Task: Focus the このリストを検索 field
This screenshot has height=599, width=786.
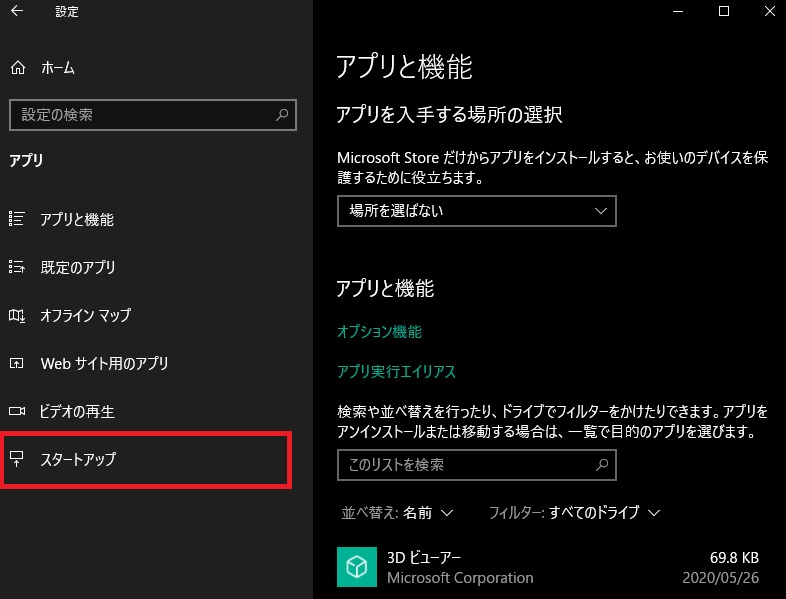Action: 477,465
